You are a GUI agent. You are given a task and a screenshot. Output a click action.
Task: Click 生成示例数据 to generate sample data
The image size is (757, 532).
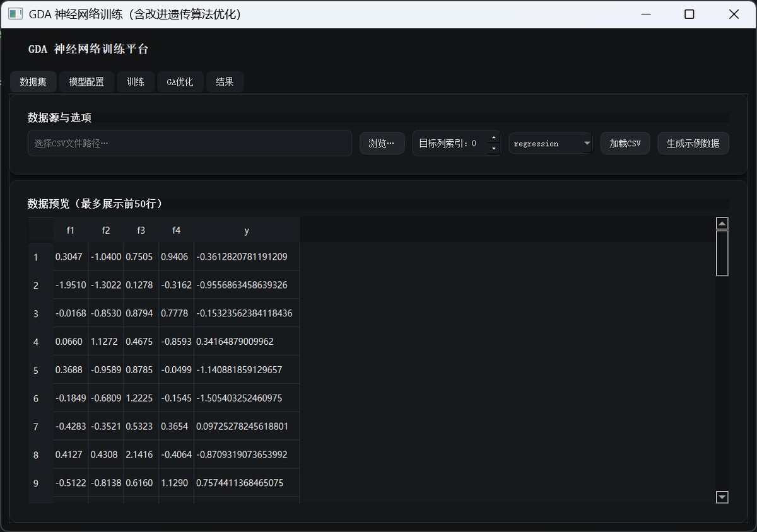pos(693,144)
